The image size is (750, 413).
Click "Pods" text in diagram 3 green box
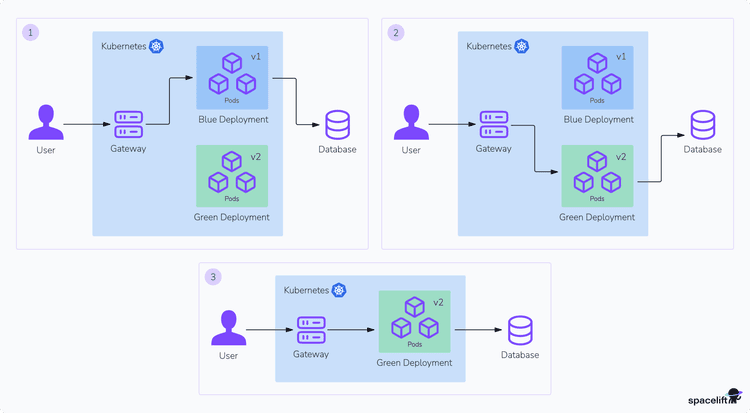click(415, 345)
